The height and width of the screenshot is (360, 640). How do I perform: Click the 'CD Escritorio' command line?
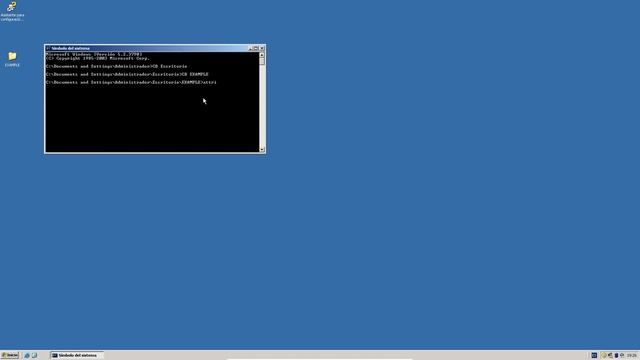(116, 66)
